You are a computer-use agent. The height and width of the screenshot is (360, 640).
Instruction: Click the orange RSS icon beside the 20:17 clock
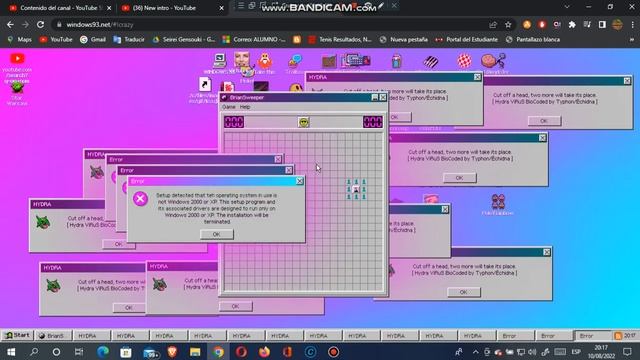click(x=618, y=336)
